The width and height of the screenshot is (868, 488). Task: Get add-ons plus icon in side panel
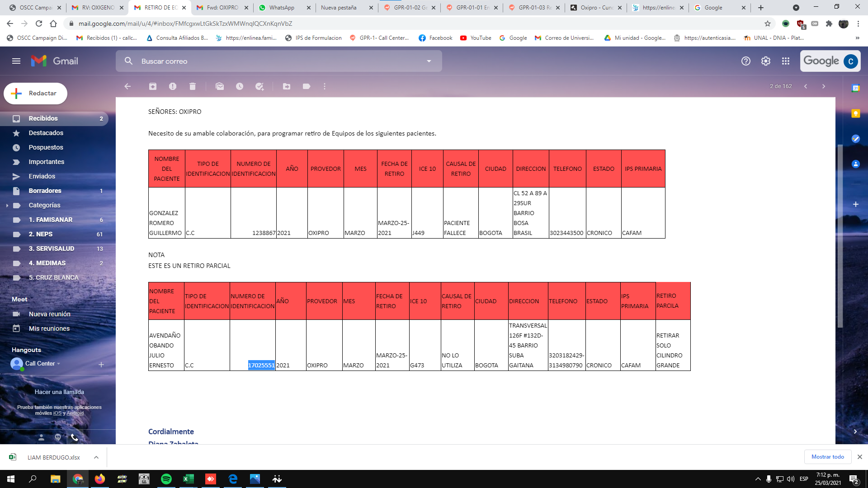[x=856, y=204]
